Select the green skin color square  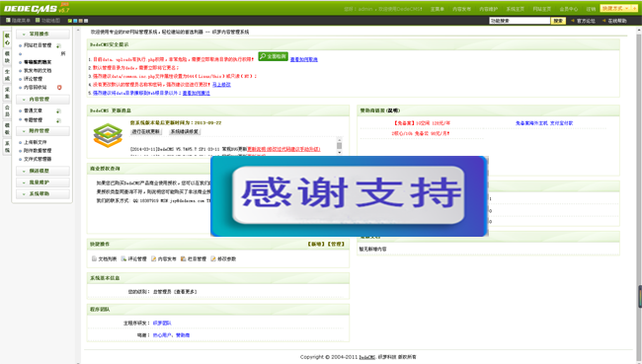[x=70, y=21]
